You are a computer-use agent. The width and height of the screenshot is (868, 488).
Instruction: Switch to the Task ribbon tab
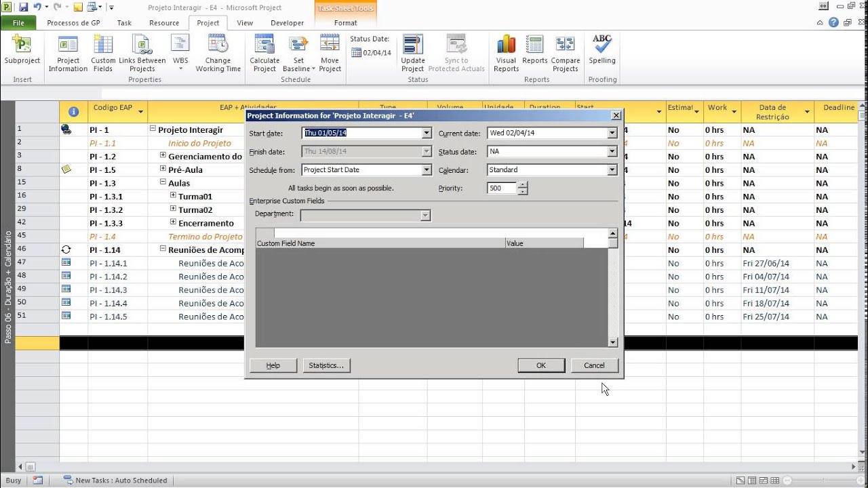[x=124, y=22]
